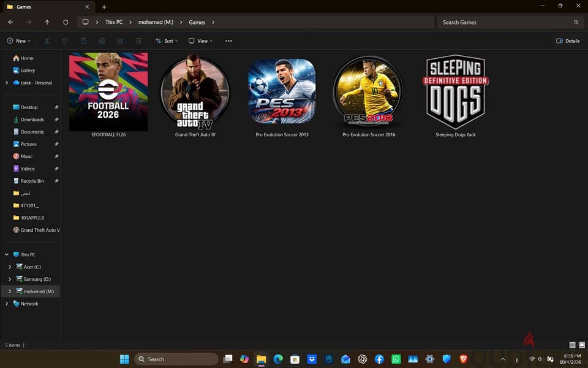Viewport: 588px width, 368px height.
Task: Open Documents quick access folder
Action: [29, 132]
